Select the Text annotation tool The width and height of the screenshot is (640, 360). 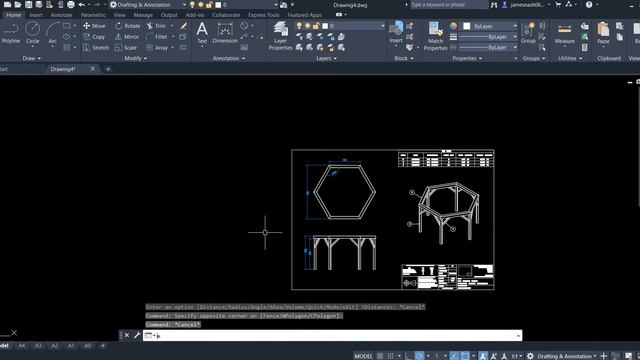click(x=202, y=33)
